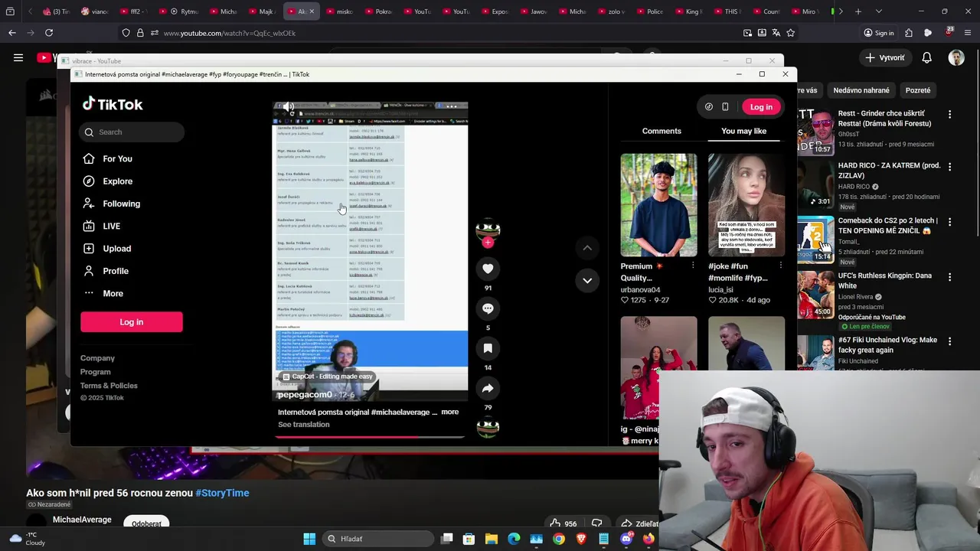Image resolution: width=980 pixels, height=551 pixels.
Task: Open Brave browser from the taskbar
Action: click(581, 539)
